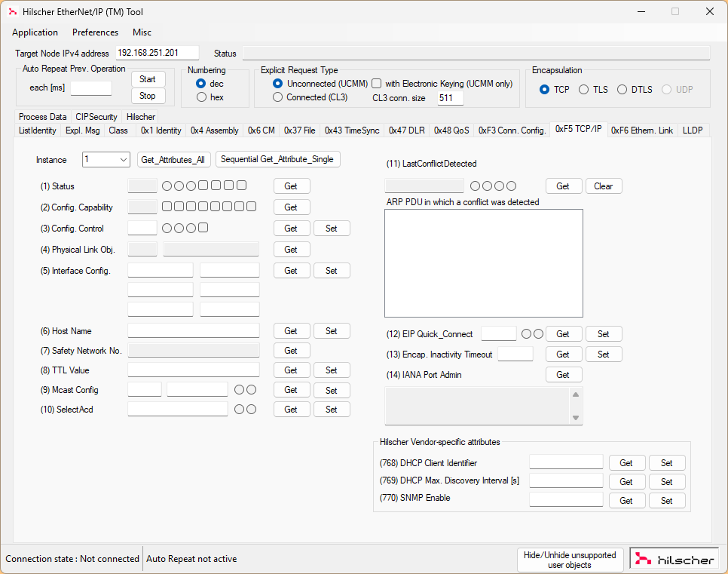Get the (9) Mcast Config attribute
Image resolution: width=728 pixels, height=574 pixels.
pyautogui.click(x=291, y=390)
